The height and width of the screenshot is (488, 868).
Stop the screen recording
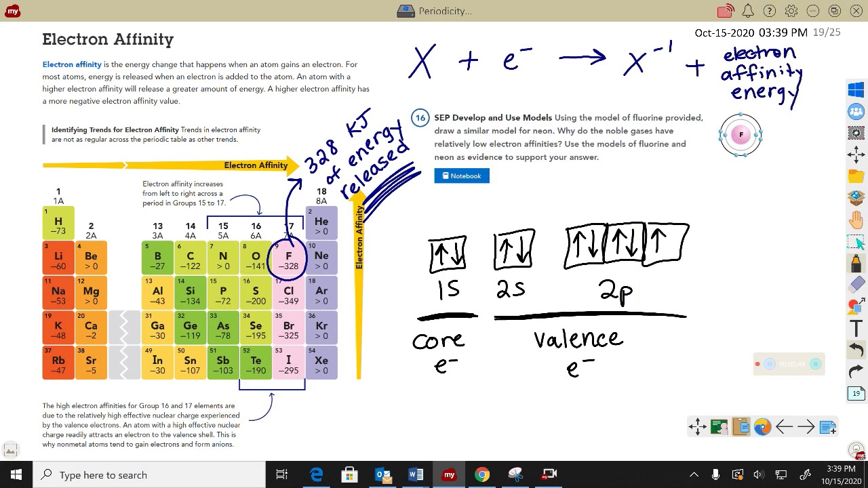point(816,365)
